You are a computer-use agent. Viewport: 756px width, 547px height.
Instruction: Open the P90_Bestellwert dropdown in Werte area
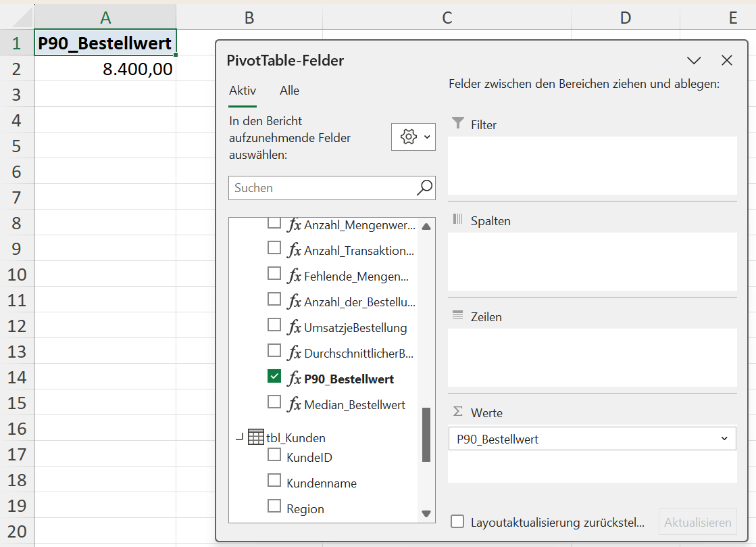coord(724,439)
